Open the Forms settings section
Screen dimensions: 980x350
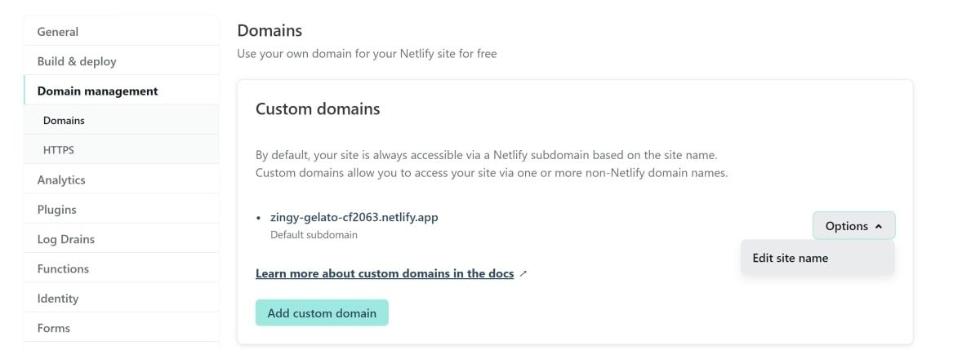click(54, 328)
